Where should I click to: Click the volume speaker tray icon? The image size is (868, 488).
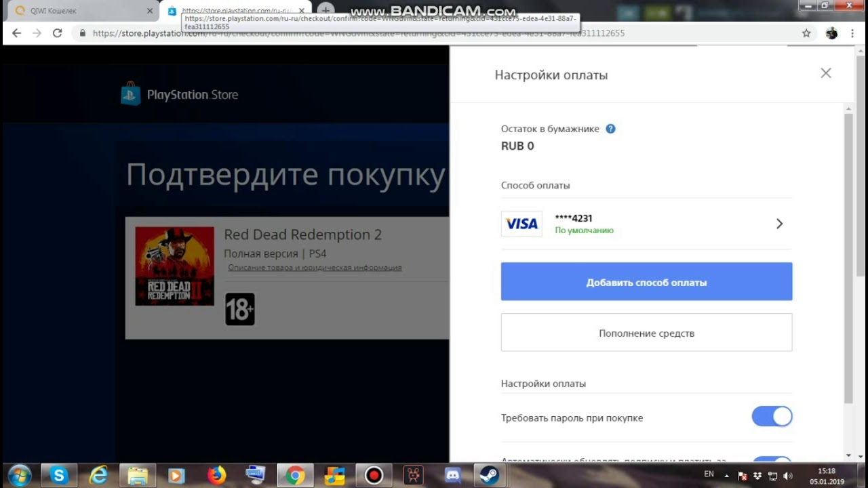click(x=788, y=476)
